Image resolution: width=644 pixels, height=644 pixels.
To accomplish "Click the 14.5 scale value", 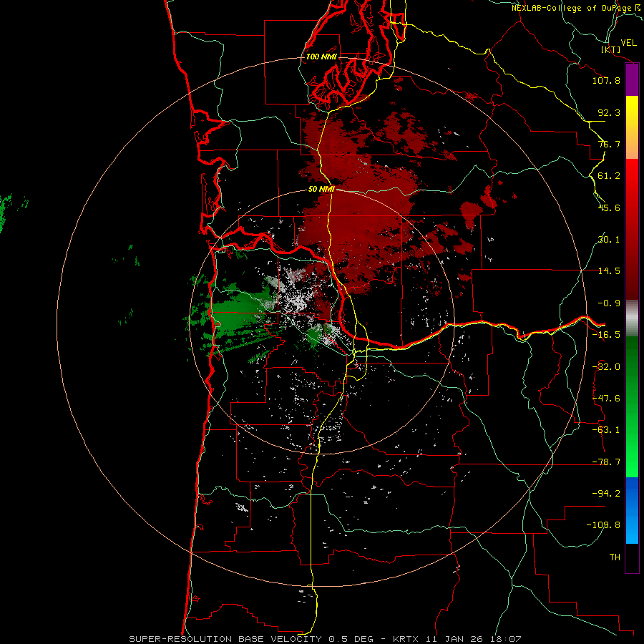I will click(x=609, y=271).
